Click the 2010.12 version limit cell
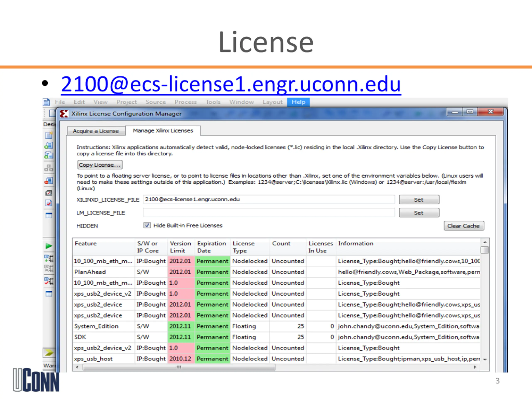 [181, 359]
